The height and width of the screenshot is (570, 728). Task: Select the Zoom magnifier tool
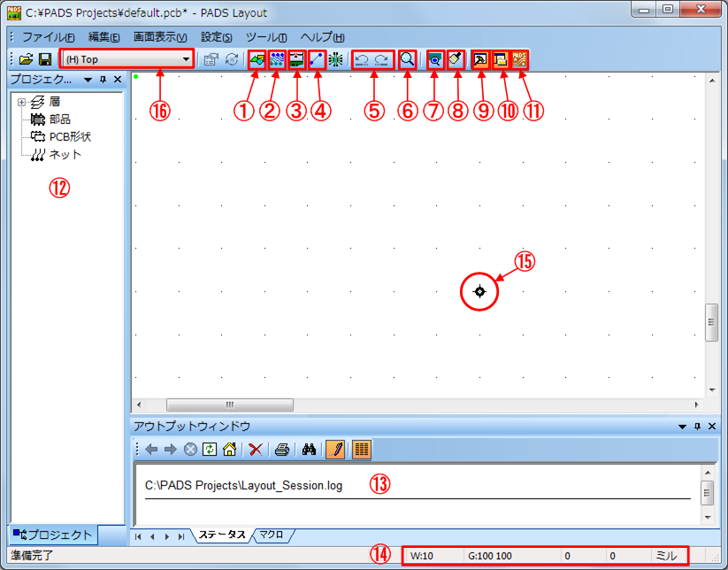click(407, 59)
